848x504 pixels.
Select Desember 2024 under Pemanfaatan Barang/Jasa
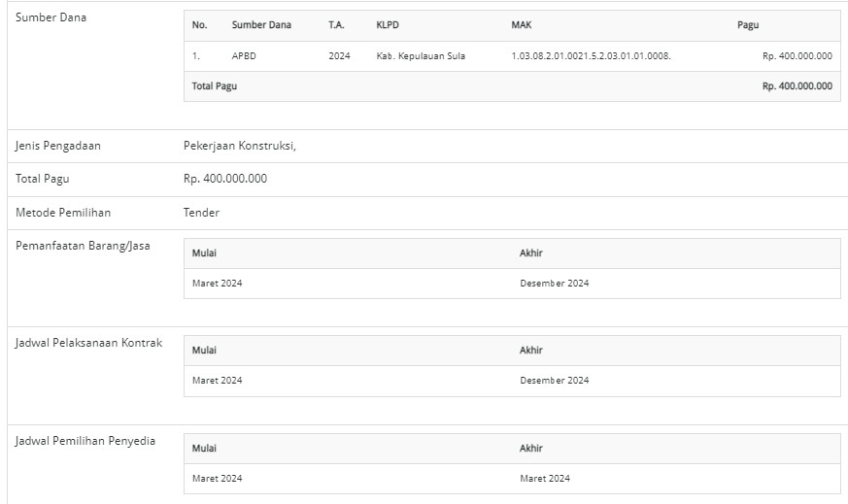click(x=554, y=284)
